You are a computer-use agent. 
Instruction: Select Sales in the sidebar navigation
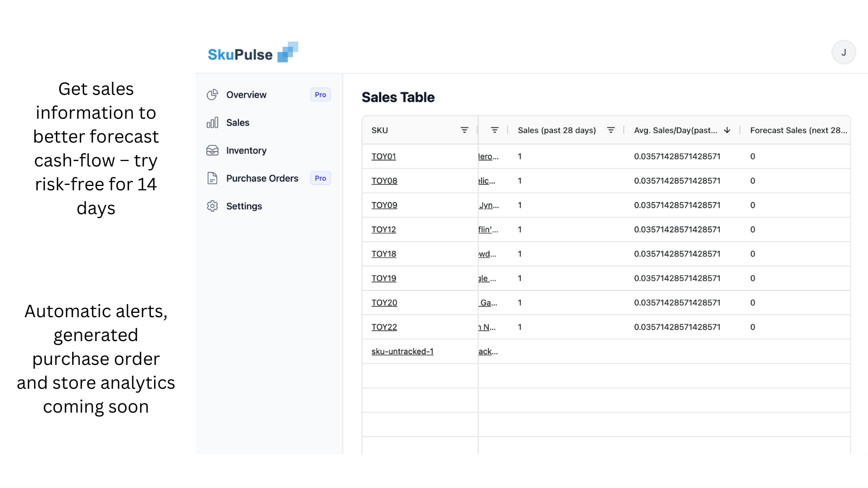(238, 123)
